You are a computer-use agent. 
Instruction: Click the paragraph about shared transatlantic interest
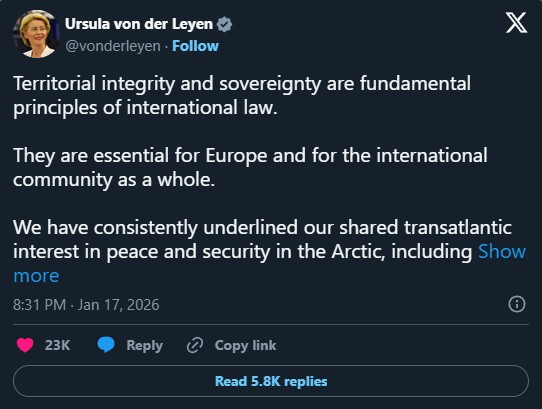click(x=269, y=251)
